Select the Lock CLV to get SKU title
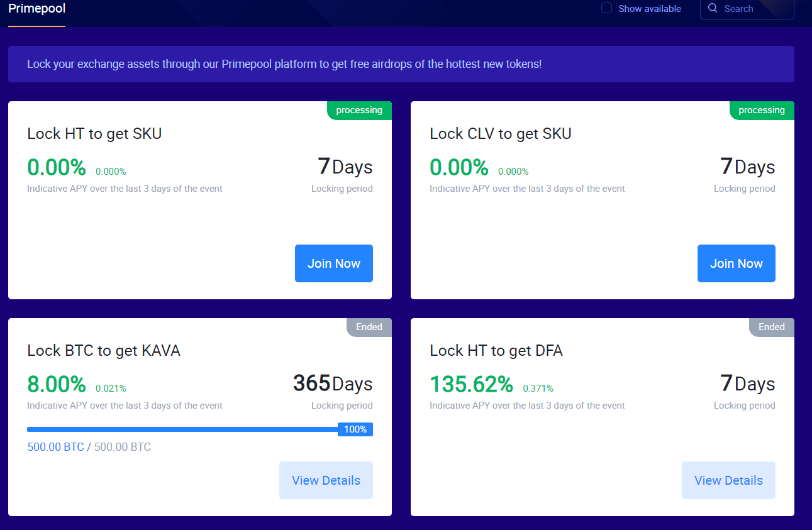 [501, 134]
